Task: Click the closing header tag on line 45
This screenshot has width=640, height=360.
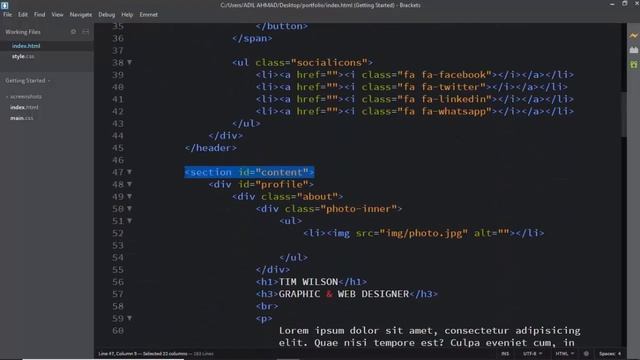Action: 211,148
